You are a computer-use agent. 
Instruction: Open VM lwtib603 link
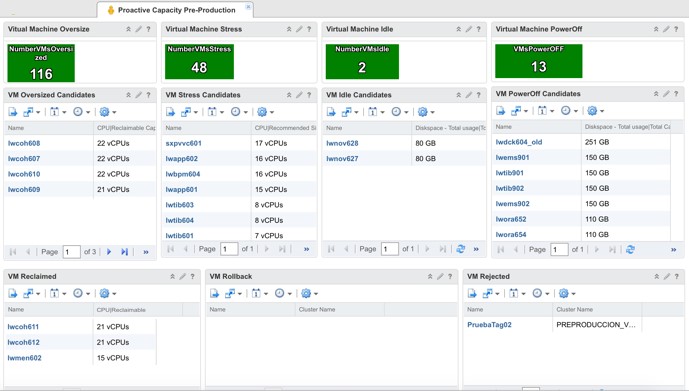pos(180,205)
